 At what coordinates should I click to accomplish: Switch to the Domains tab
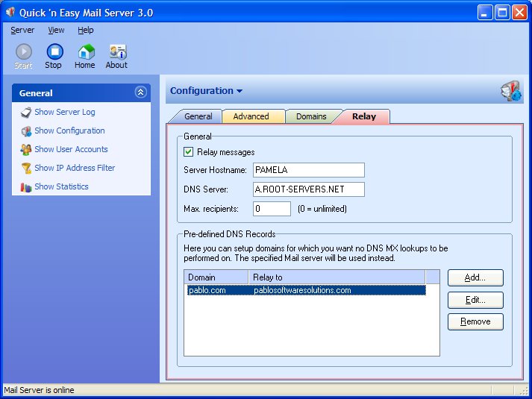311,116
